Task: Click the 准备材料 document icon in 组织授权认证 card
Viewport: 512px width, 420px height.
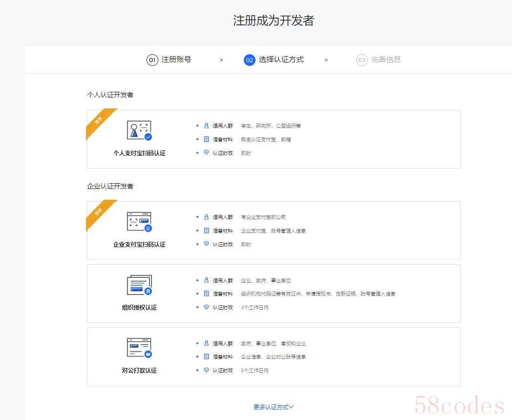Action: pyautogui.click(x=206, y=294)
